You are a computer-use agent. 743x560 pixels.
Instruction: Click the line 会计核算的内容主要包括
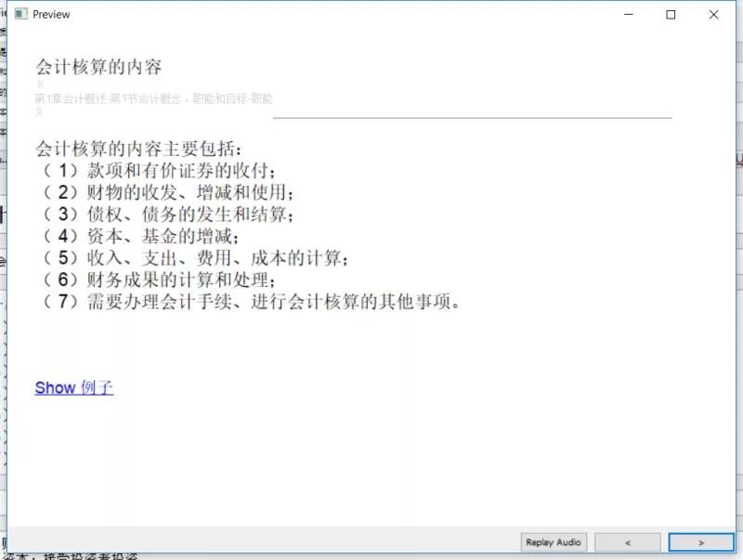tap(138, 149)
